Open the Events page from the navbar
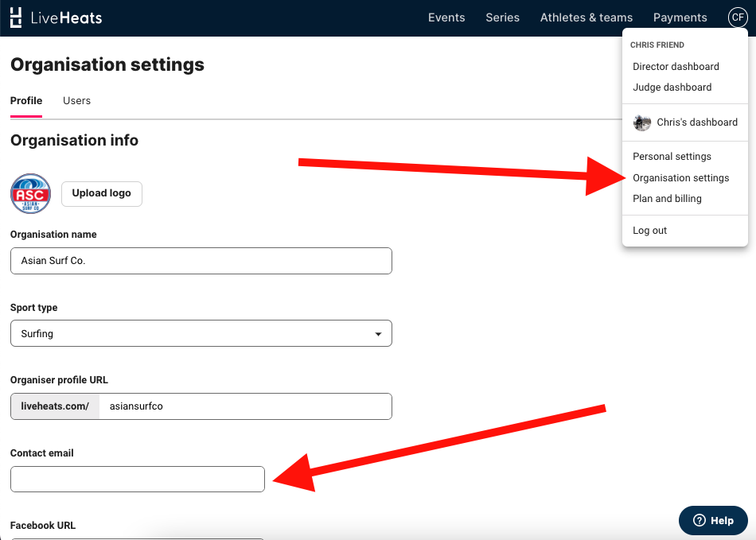Viewport: 756px width, 540px height. 446,17
